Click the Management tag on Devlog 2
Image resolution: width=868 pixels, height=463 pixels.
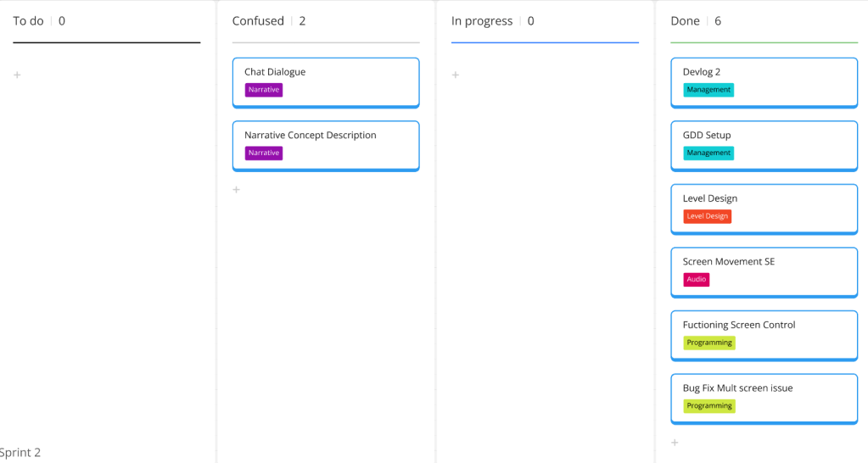(708, 90)
